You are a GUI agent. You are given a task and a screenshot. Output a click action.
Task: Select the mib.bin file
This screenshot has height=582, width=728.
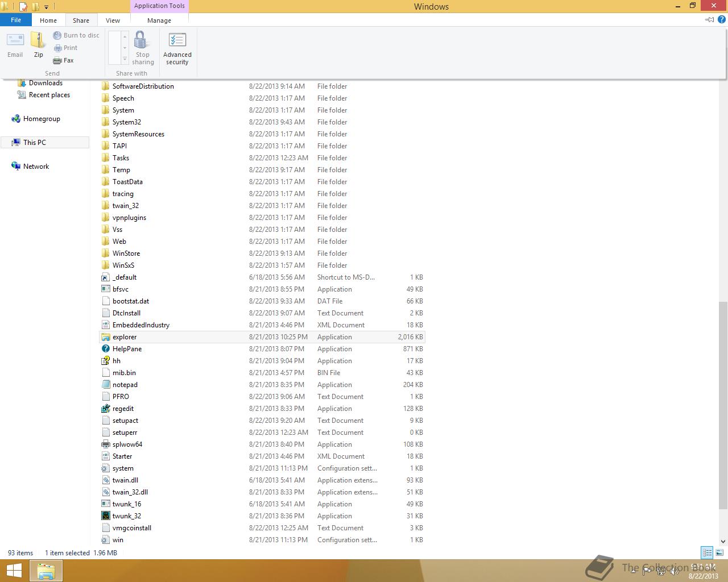click(x=124, y=373)
